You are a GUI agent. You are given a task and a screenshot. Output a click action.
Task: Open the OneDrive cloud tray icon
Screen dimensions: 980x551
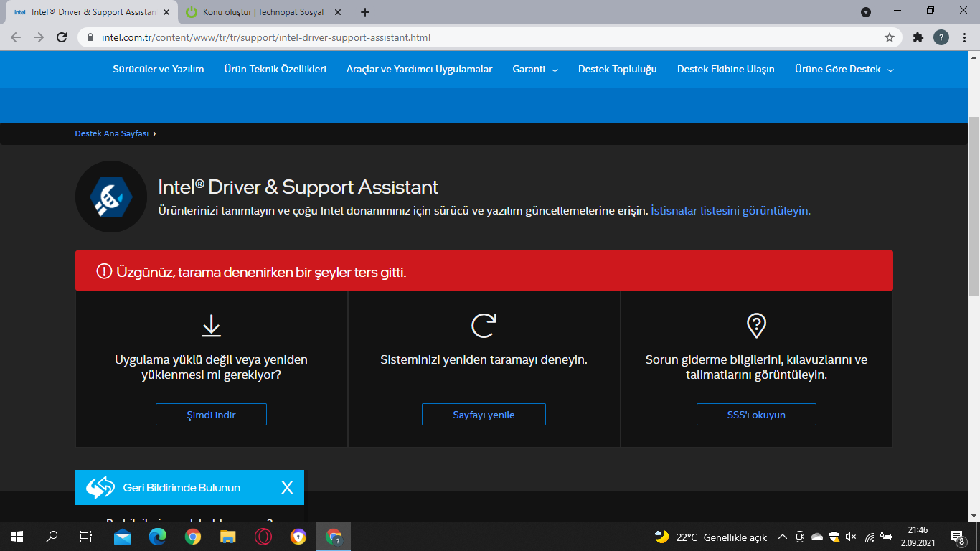(817, 537)
